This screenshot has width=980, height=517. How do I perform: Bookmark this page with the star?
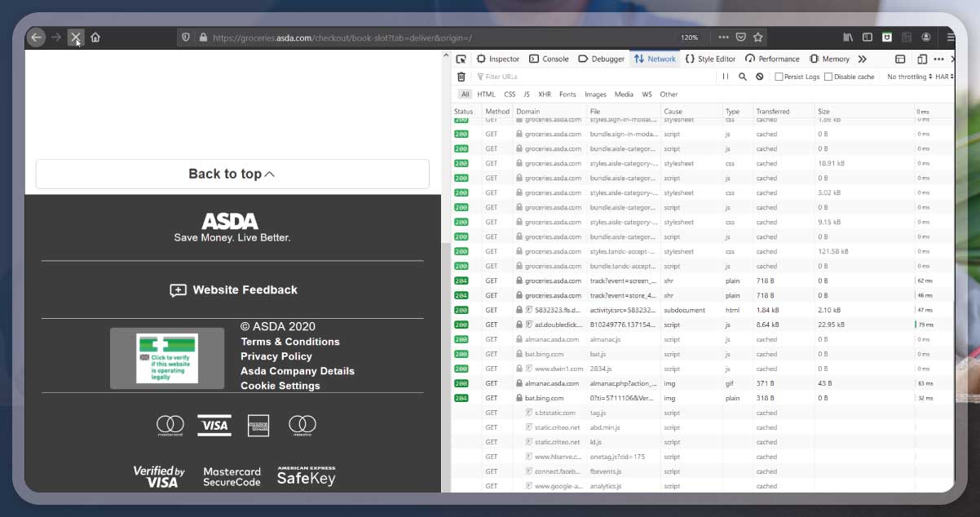758,38
